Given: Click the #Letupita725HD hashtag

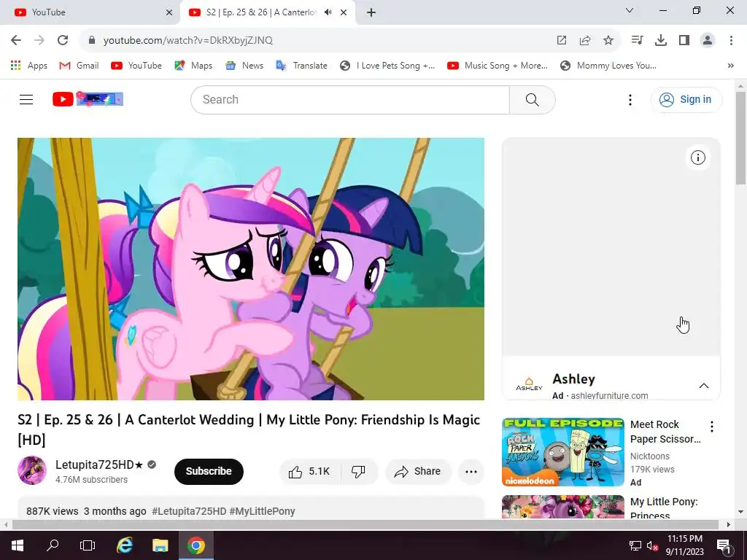Looking at the screenshot, I should 189,511.
